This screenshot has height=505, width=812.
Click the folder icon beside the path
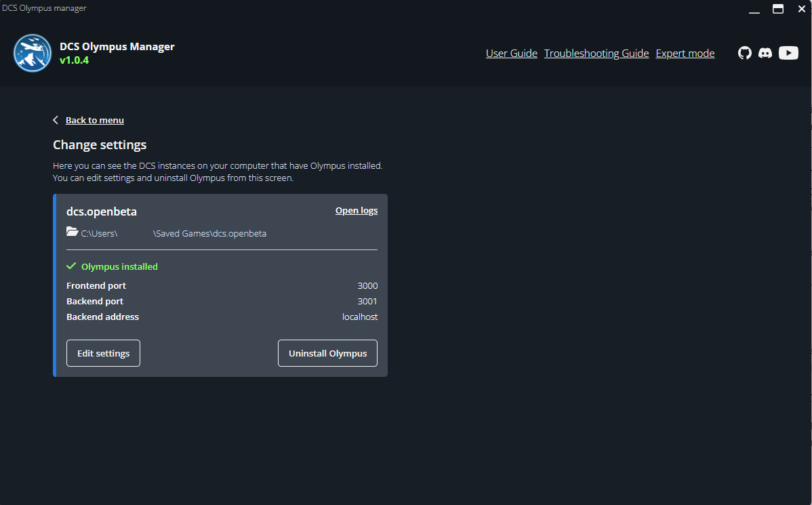pyautogui.click(x=73, y=232)
